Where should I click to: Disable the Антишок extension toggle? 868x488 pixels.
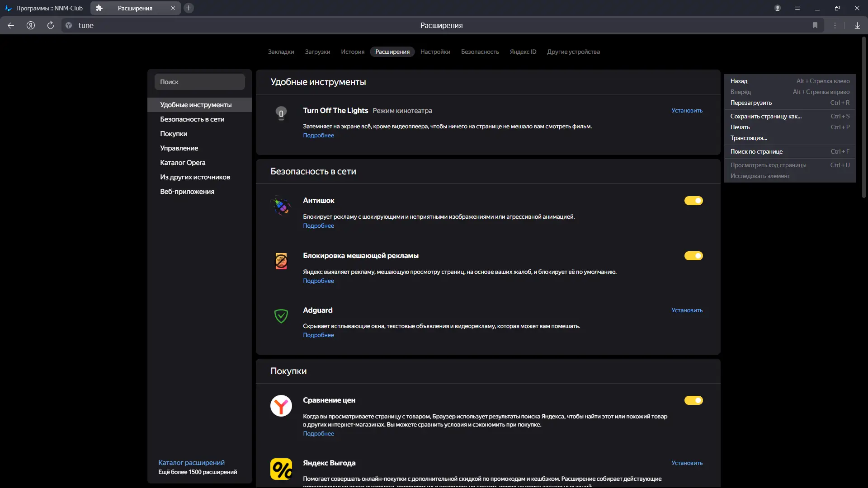click(693, 201)
